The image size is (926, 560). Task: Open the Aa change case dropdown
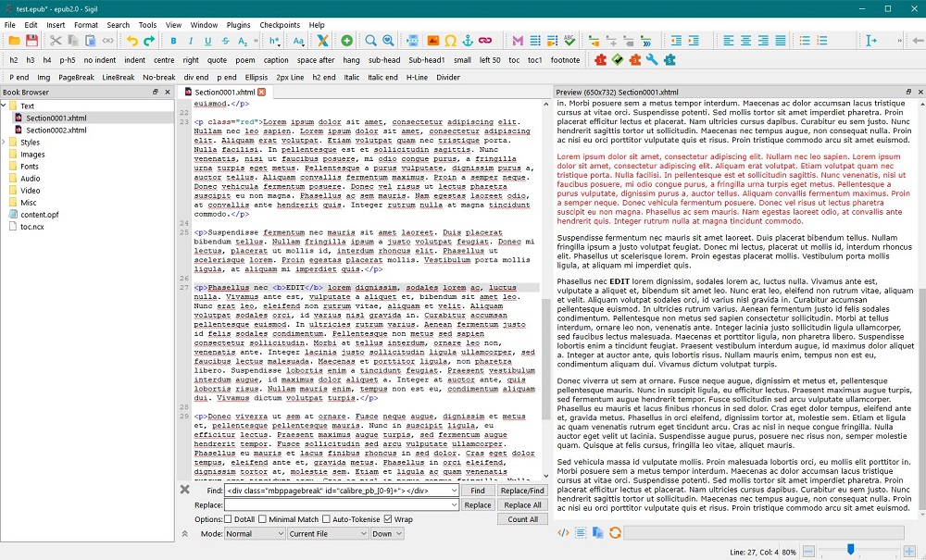click(299, 41)
